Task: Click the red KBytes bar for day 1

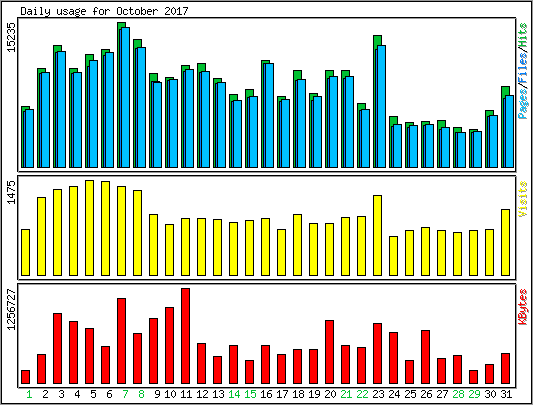Action: click(25, 377)
